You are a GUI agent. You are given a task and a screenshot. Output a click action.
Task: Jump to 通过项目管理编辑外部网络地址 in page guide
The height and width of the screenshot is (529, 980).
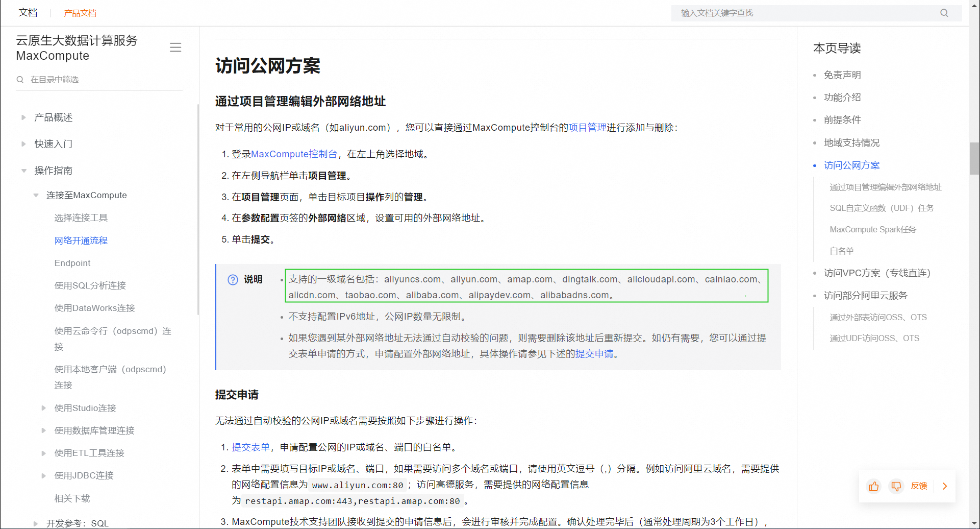click(x=886, y=187)
